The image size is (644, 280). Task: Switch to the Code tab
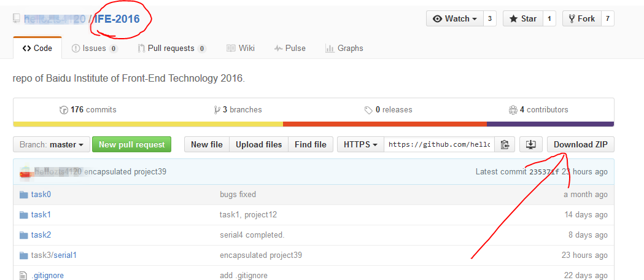(x=37, y=49)
